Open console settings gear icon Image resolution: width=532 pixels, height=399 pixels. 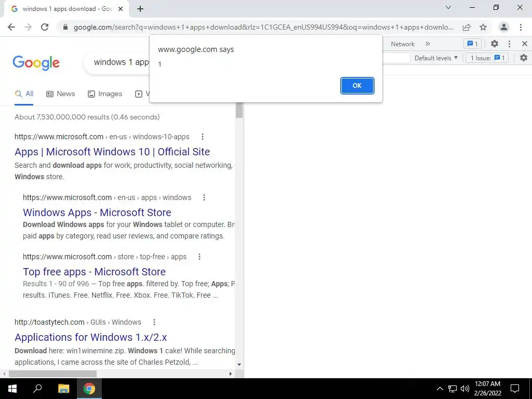[524, 58]
